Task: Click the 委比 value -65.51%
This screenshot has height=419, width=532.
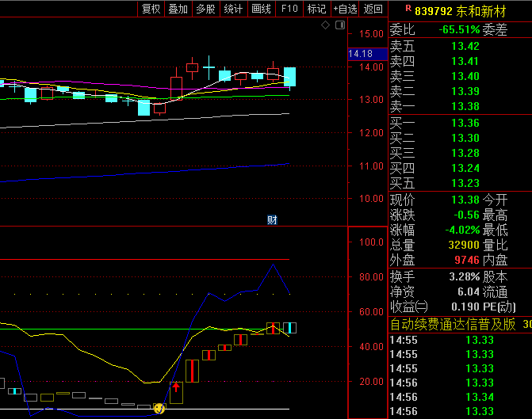Action: click(459, 30)
